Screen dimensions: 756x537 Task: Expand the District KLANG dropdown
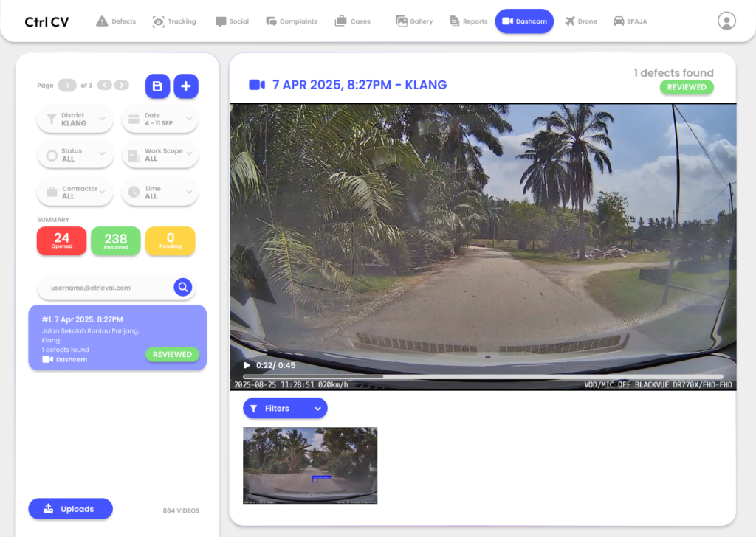tap(75, 119)
